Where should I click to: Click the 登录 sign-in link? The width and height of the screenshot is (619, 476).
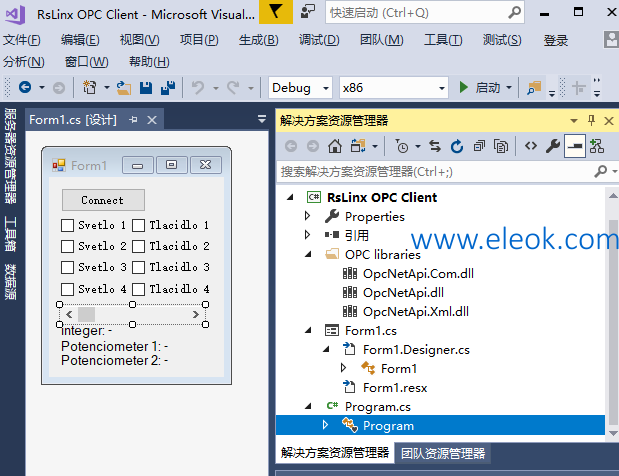click(555, 40)
